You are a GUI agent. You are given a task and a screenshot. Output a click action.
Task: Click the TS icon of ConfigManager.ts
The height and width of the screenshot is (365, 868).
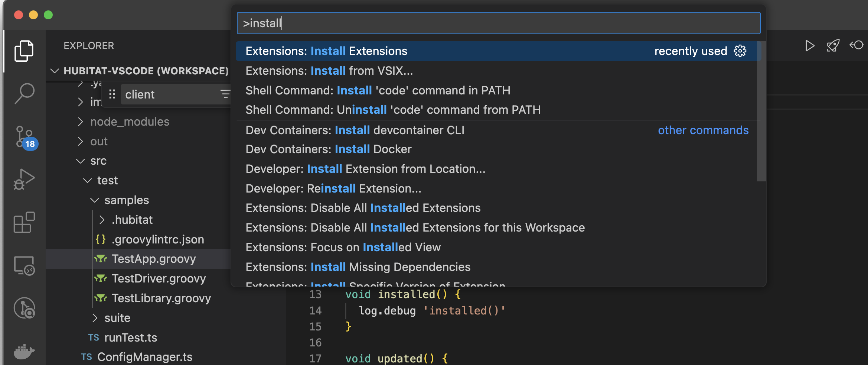tap(87, 357)
